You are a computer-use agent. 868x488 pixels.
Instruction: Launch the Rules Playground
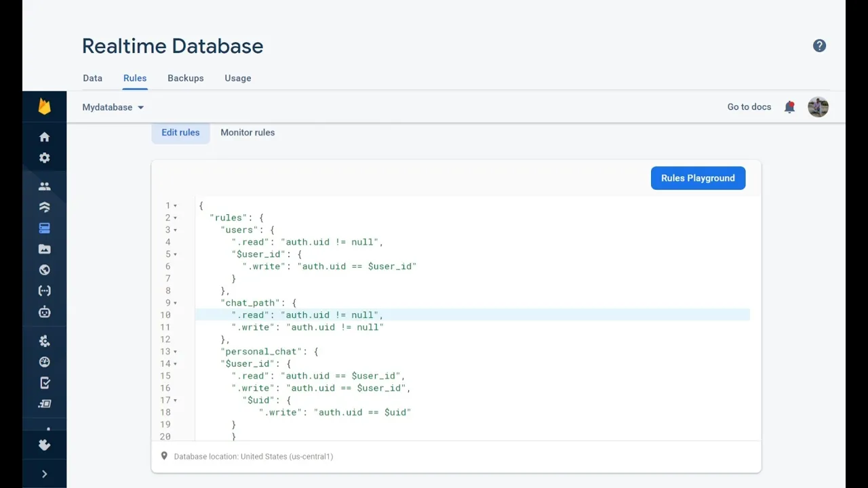click(x=698, y=178)
